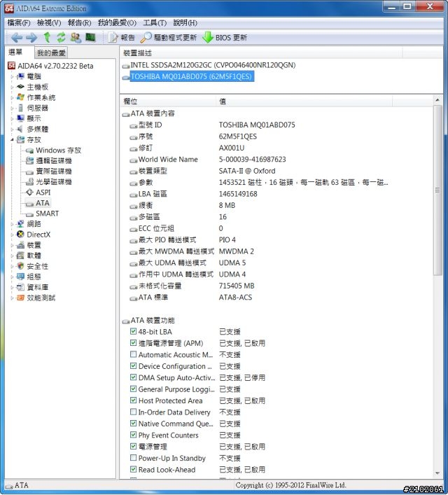
Task: Select the AIDA64 v2.70.2232 Beta root node
Action: pyautogui.click(x=51, y=66)
